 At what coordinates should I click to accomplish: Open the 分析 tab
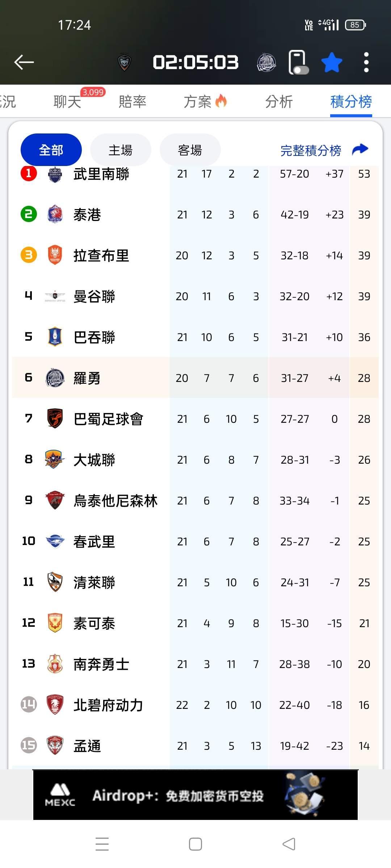pos(279,102)
